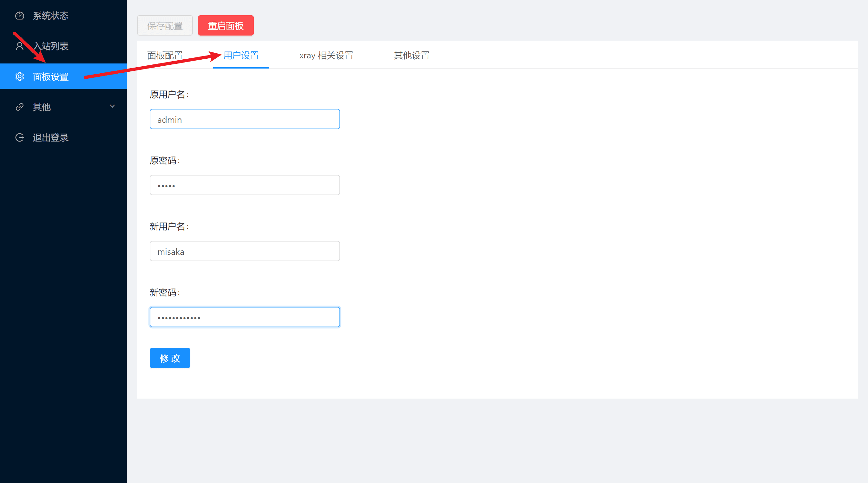Click the gear icon for 面板设置
868x483 pixels.
[20, 76]
